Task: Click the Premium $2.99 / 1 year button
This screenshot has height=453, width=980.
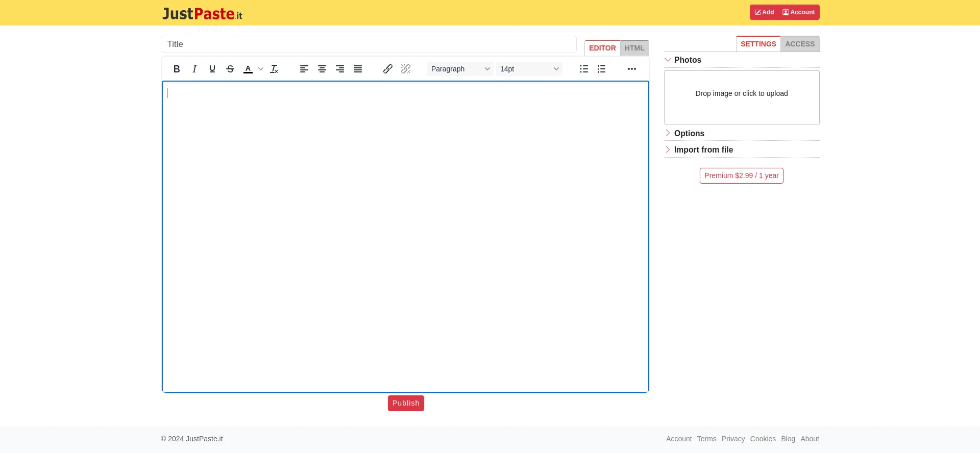Action: pyautogui.click(x=742, y=175)
